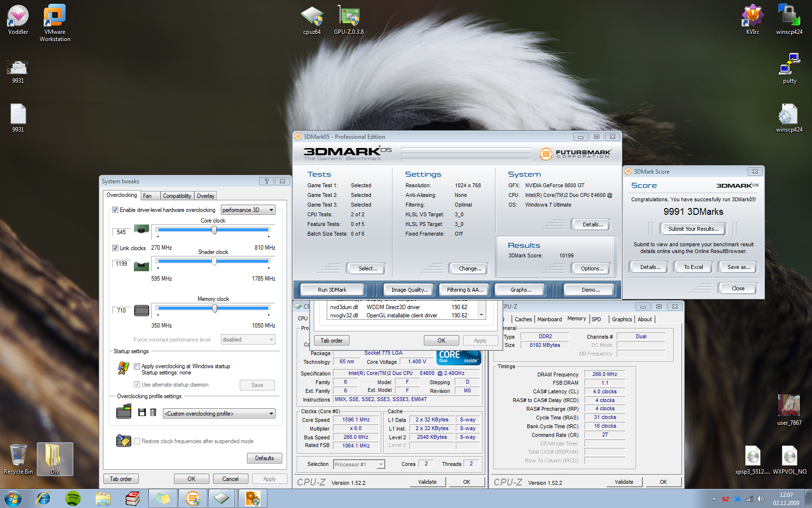Switch to the Overlay tab

[x=205, y=196]
